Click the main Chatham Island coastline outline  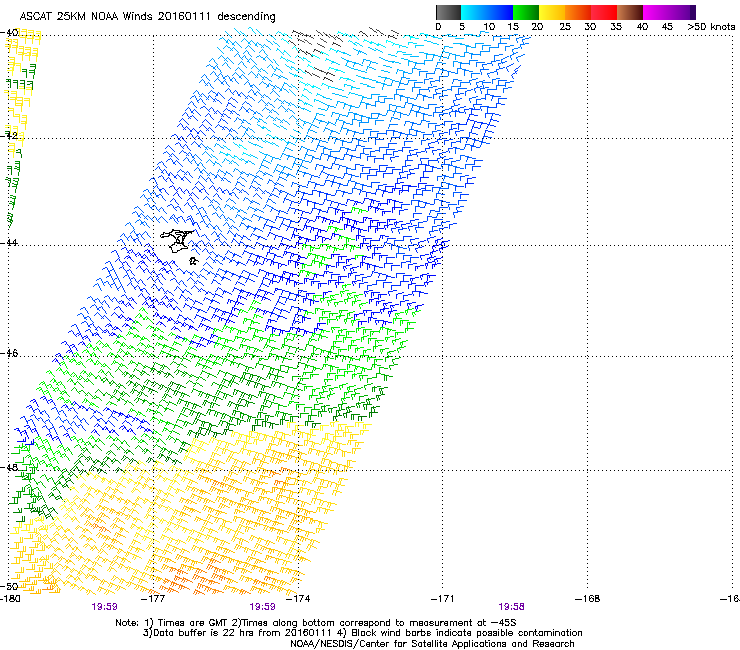(x=177, y=241)
